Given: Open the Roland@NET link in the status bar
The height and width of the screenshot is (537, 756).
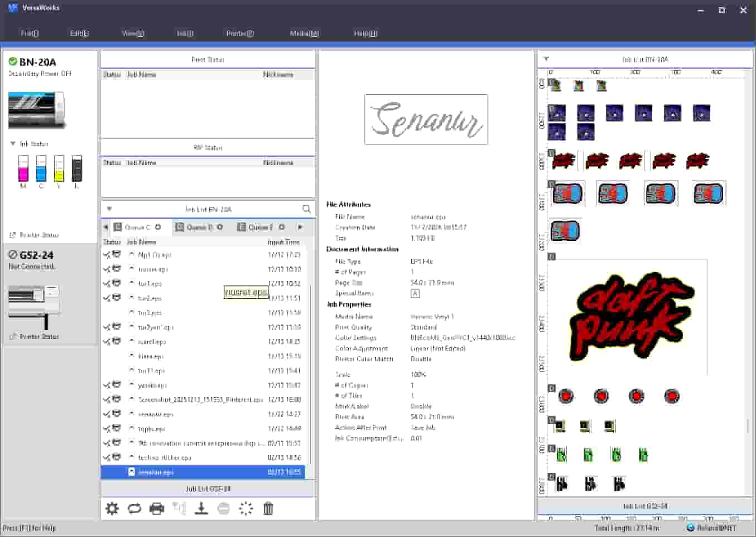Looking at the screenshot, I should (711, 528).
